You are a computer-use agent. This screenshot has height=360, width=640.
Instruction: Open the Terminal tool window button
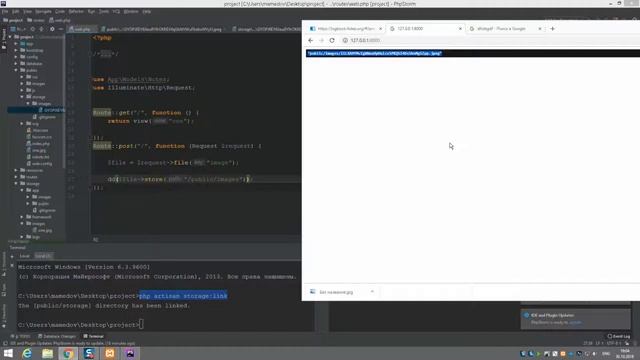pyautogui.click(x=93, y=336)
